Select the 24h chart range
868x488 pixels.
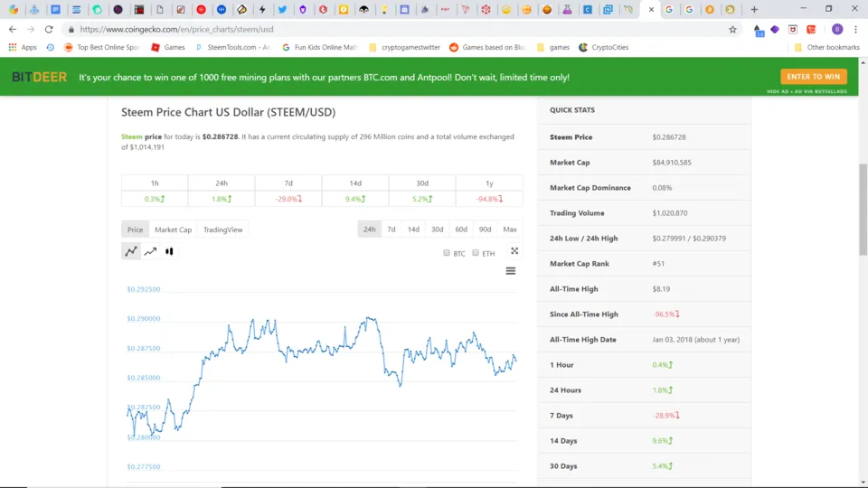click(x=369, y=229)
